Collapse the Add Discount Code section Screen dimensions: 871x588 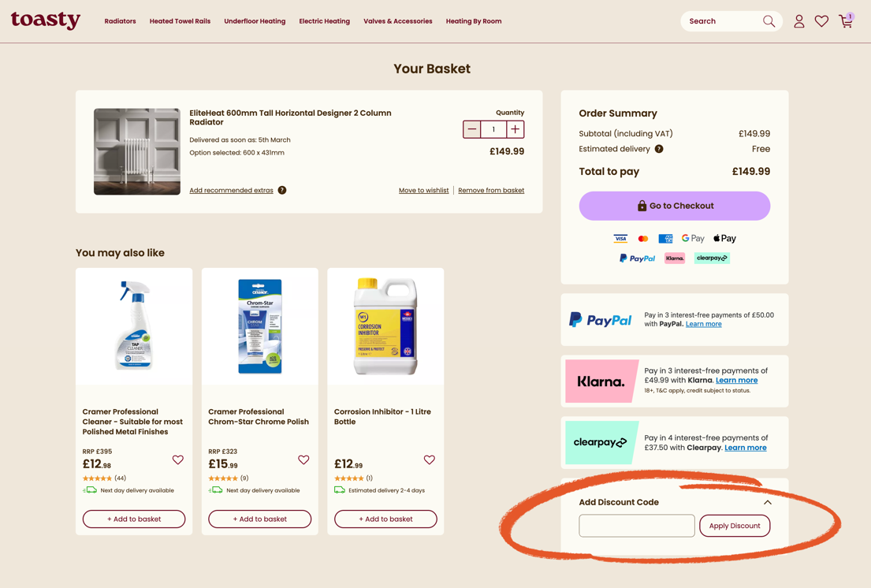[x=767, y=502]
